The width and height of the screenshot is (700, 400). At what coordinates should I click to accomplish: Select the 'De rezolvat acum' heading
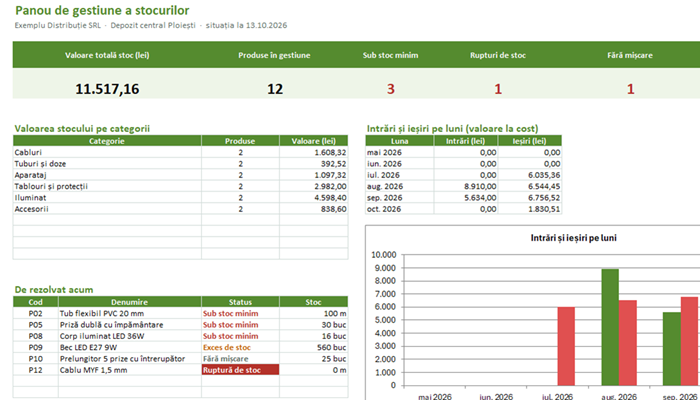coord(54,290)
